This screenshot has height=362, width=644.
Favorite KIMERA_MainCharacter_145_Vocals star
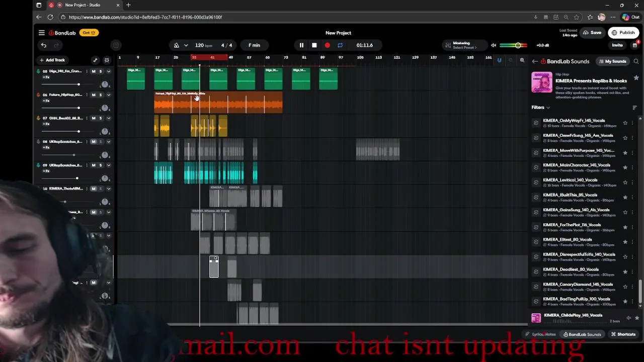coord(625,167)
